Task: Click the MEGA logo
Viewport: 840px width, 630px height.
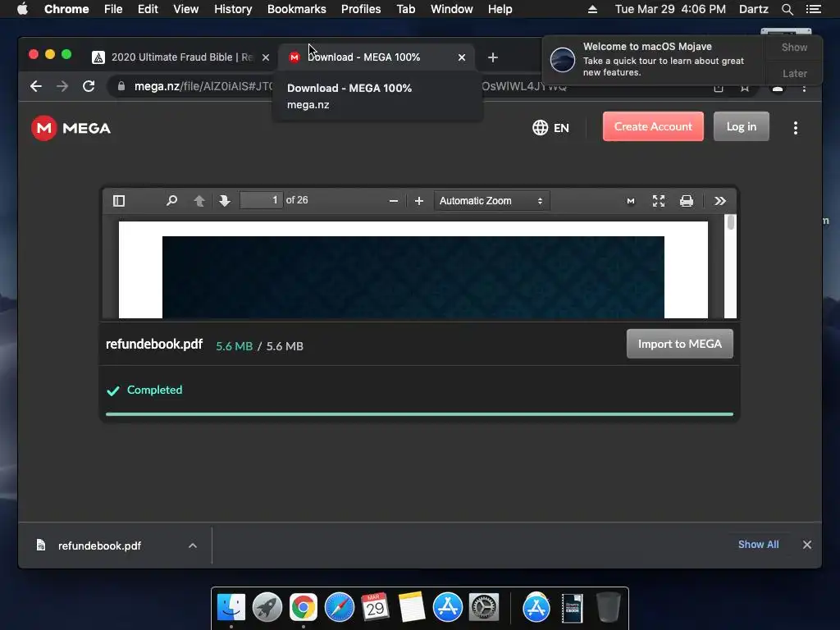Action: (x=71, y=128)
